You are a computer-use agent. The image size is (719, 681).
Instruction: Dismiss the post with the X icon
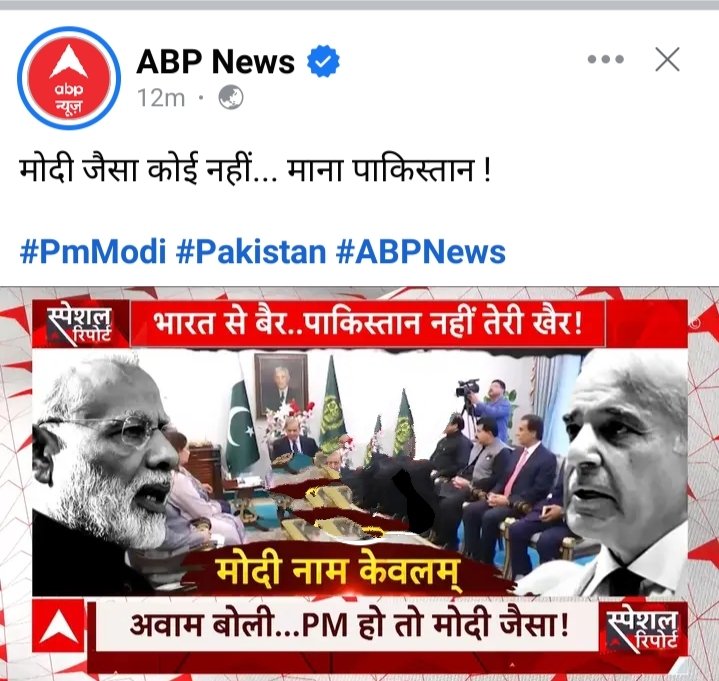667,59
